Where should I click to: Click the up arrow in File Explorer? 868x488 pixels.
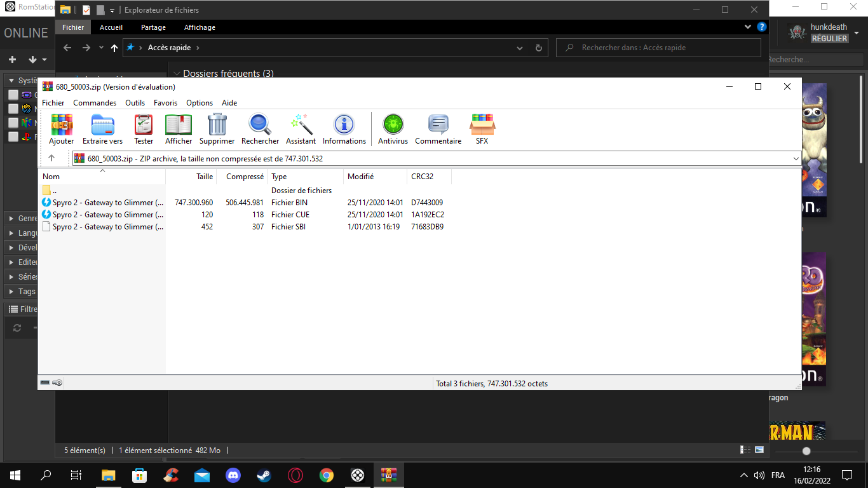pos(114,48)
